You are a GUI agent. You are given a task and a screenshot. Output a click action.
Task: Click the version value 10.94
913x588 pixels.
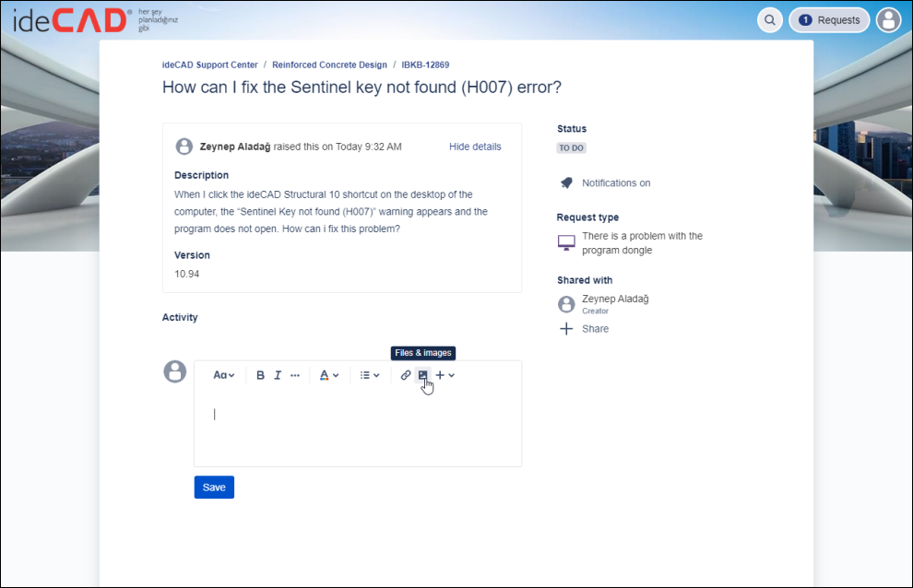coord(187,275)
